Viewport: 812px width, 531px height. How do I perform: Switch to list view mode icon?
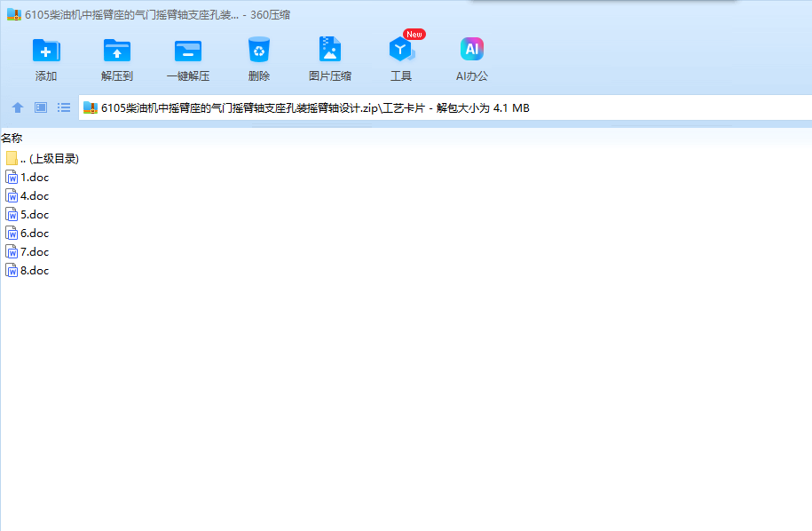(x=64, y=107)
